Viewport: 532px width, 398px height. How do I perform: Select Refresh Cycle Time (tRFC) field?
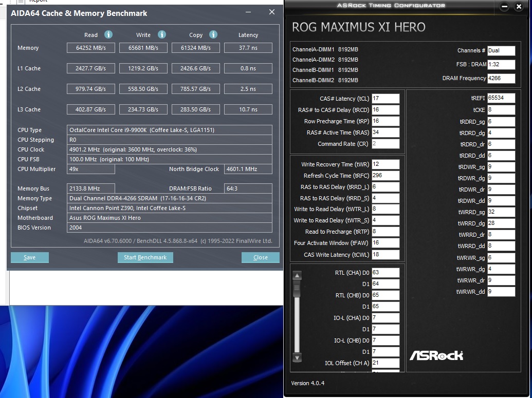[386, 176]
